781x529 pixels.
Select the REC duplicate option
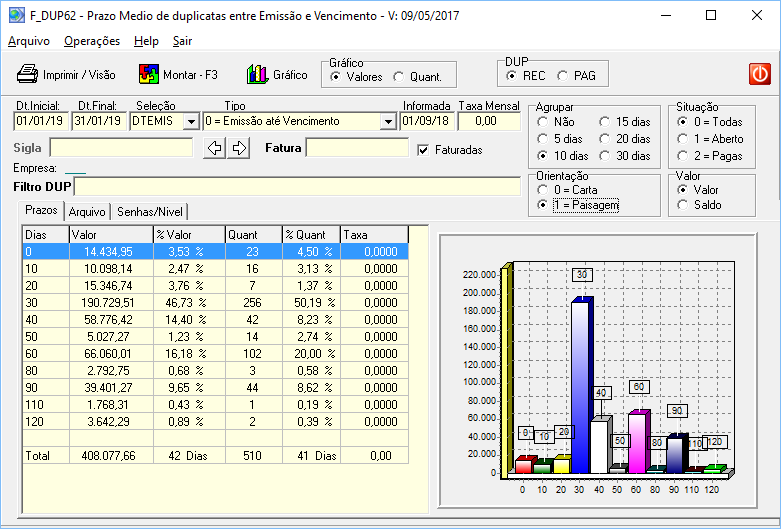512,76
